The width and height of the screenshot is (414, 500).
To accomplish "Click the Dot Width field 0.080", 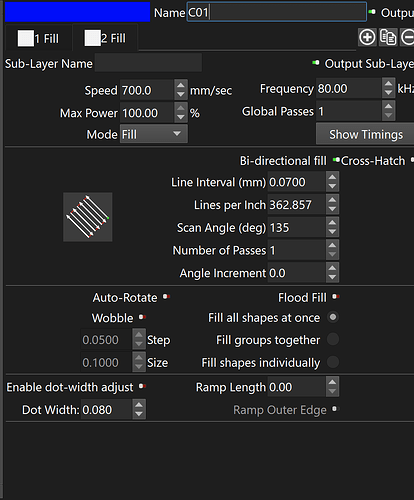I will click(x=106, y=410).
